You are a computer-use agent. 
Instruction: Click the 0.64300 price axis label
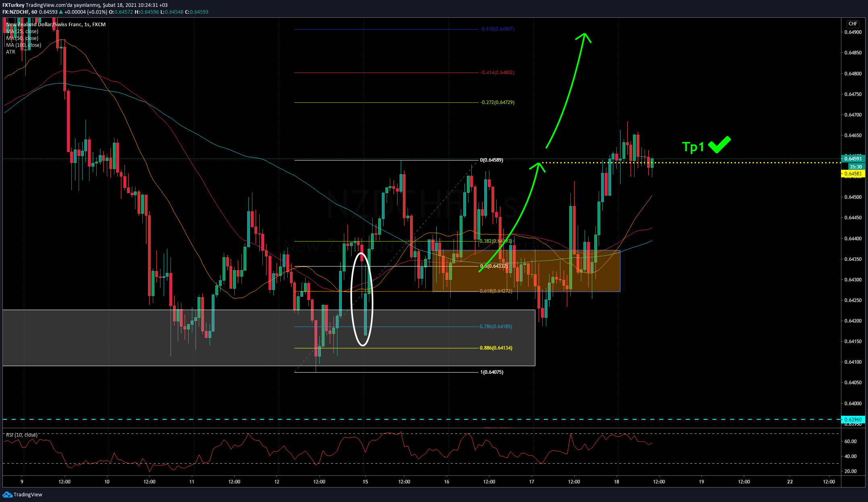[x=853, y=280]
